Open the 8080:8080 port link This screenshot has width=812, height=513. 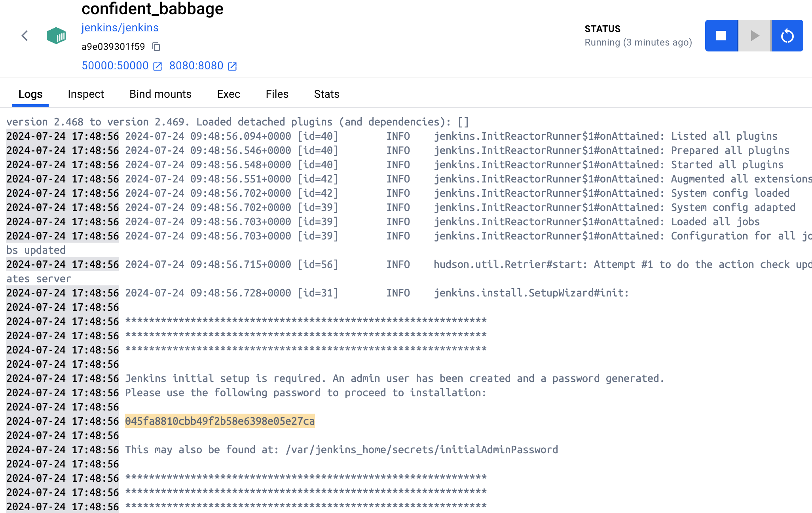pyautogui.click(x=196, y=66)
